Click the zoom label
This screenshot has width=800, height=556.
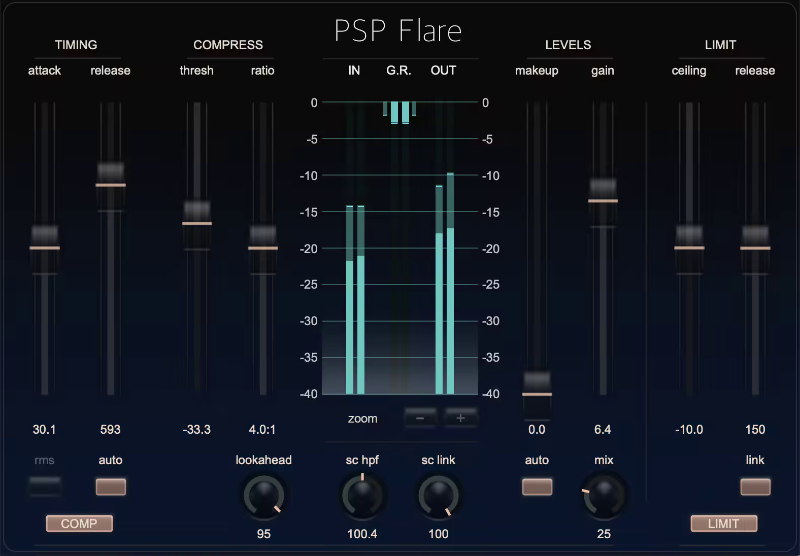pos(363,419)
